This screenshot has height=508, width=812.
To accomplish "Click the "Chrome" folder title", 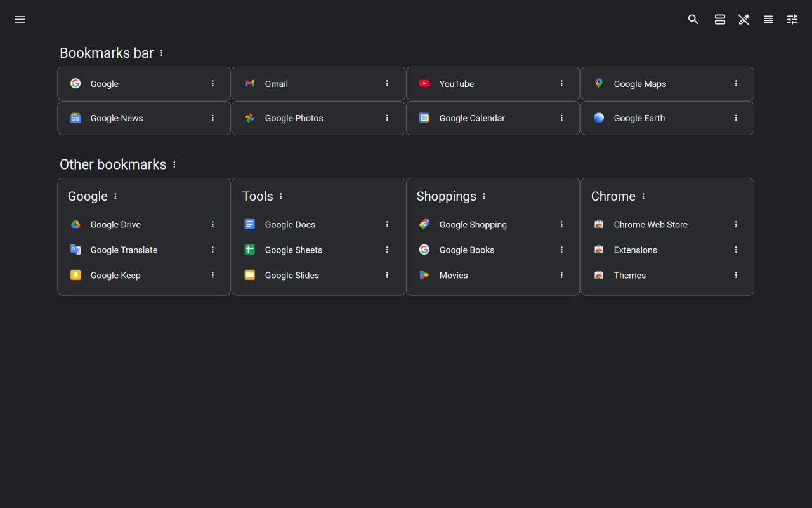I will click(613, 196).
